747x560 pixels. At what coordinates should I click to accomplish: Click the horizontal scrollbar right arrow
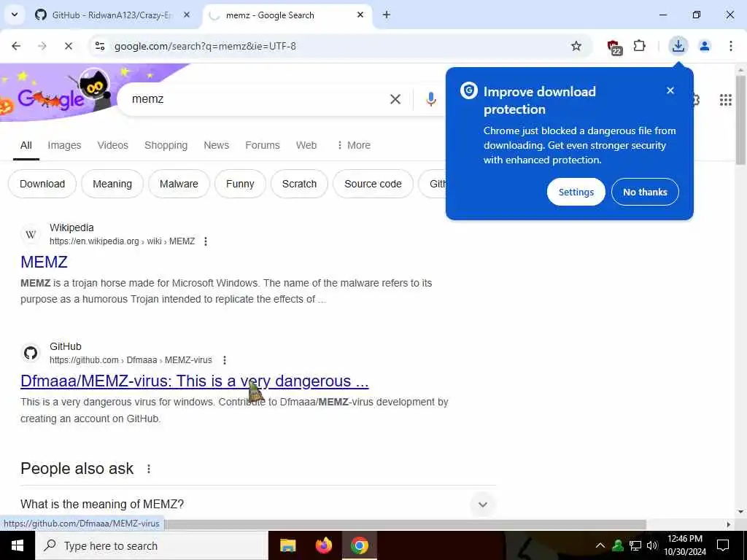coord(729,524)
